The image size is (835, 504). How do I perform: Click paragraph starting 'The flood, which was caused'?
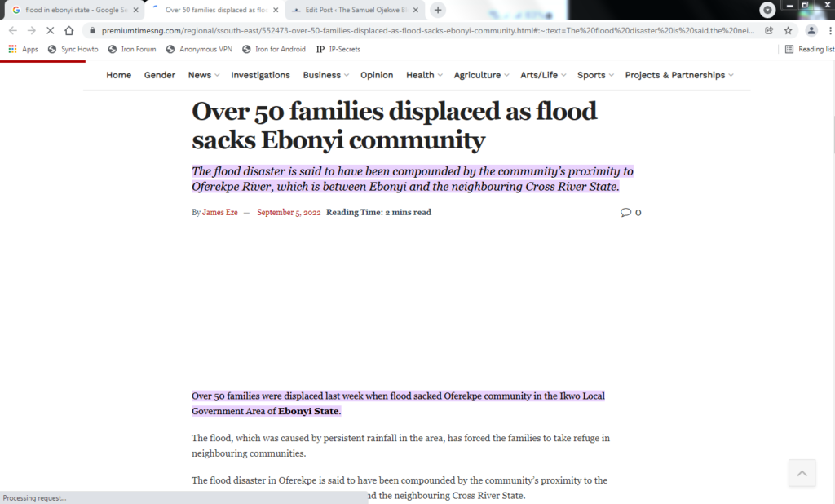[400, 445]
